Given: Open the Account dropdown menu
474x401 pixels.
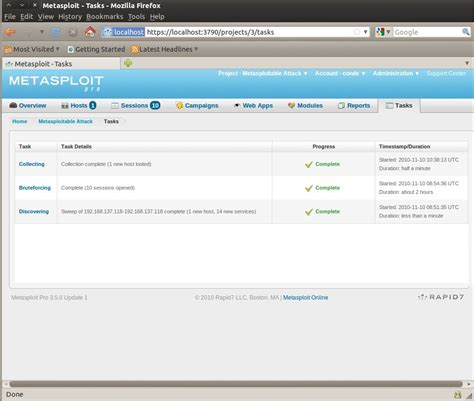Looking at the screenshot, I should pos(340,73).
